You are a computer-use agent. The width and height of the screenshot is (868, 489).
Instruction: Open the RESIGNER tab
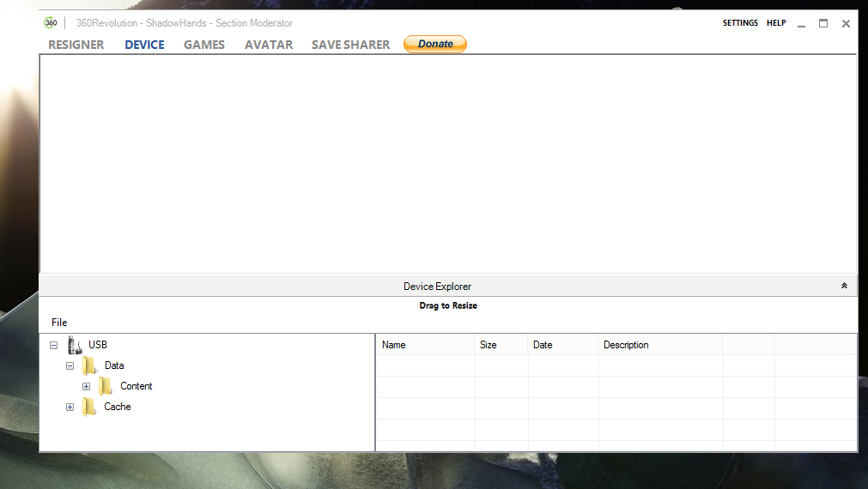[76, 45]
